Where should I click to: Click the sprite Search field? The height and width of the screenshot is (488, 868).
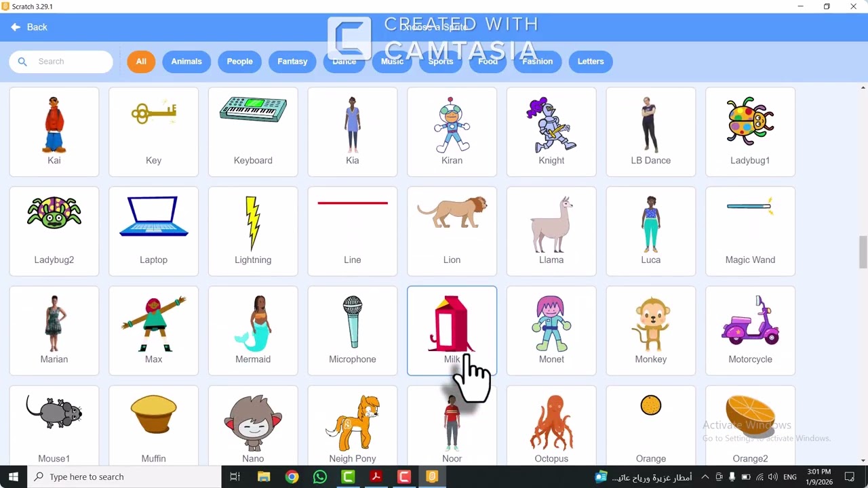[61, 62]
